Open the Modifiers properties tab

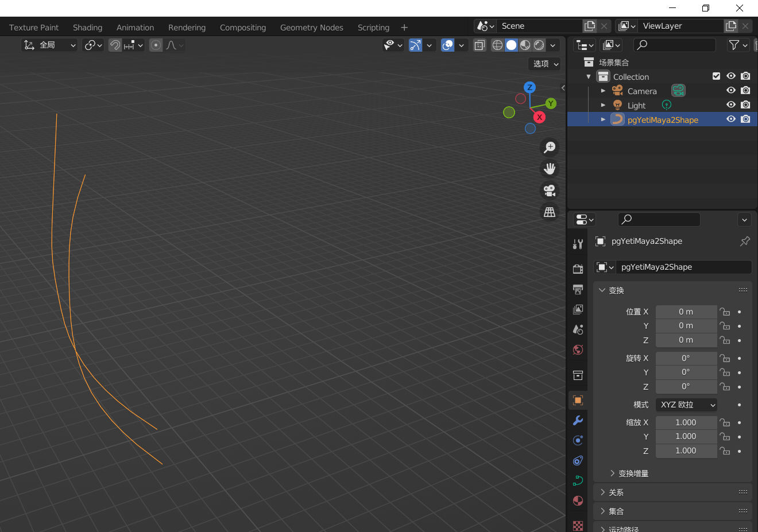pos(578,420)
